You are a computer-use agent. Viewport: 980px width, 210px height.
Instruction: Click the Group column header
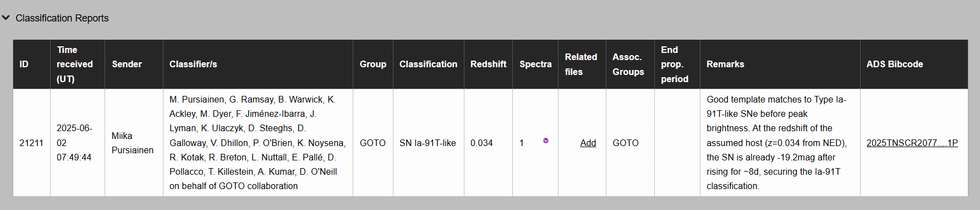tap(373, 64)
